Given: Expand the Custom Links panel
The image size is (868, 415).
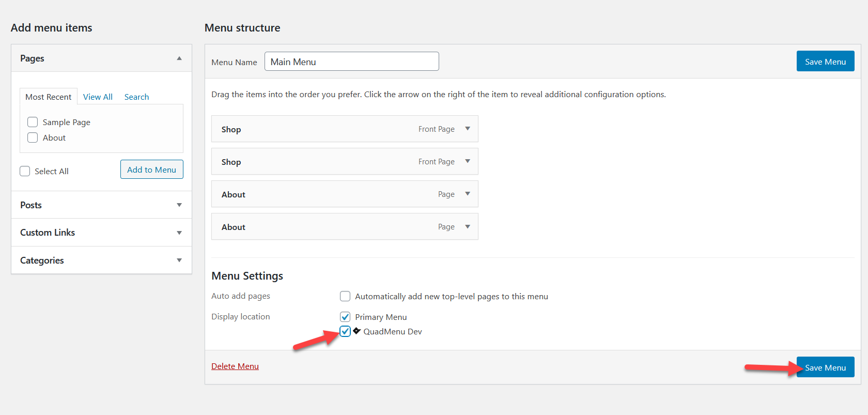Looking at the screenshot, I should coord(179,233).
